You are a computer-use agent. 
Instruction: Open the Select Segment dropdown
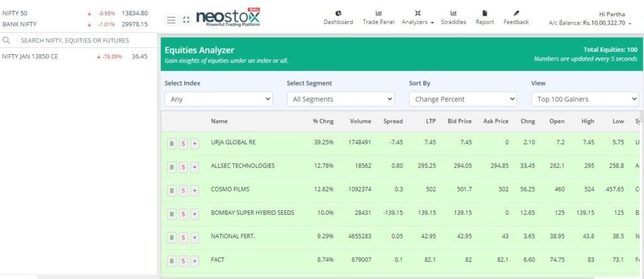tap(340, 99)
